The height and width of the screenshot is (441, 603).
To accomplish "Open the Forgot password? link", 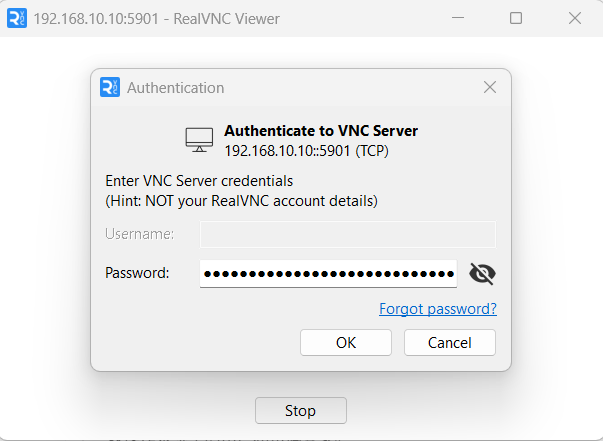I will point(438,309).
